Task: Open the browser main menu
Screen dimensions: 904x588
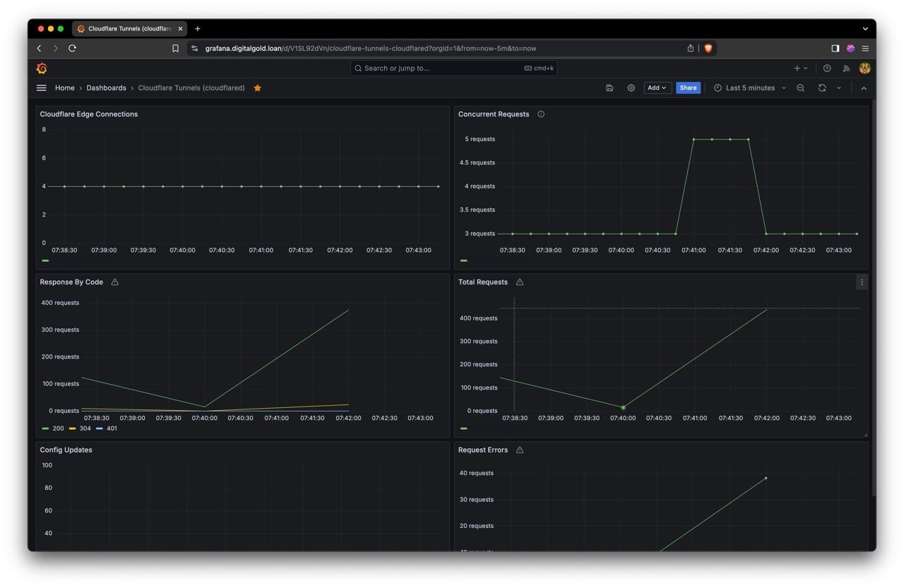Action: 865,49
